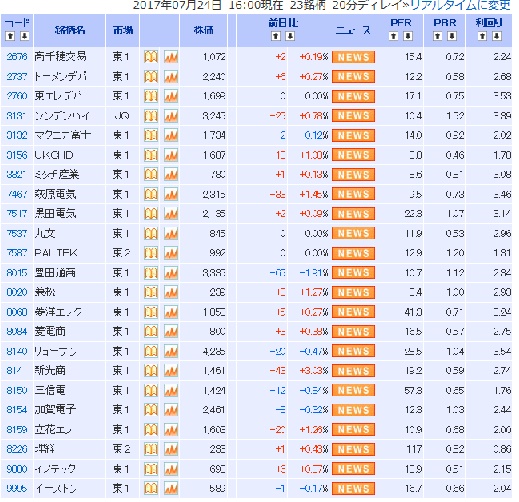Open book icon for リョーサン row
The height and width of the screenshot is (502, 519).
click(x=151, y=351)
